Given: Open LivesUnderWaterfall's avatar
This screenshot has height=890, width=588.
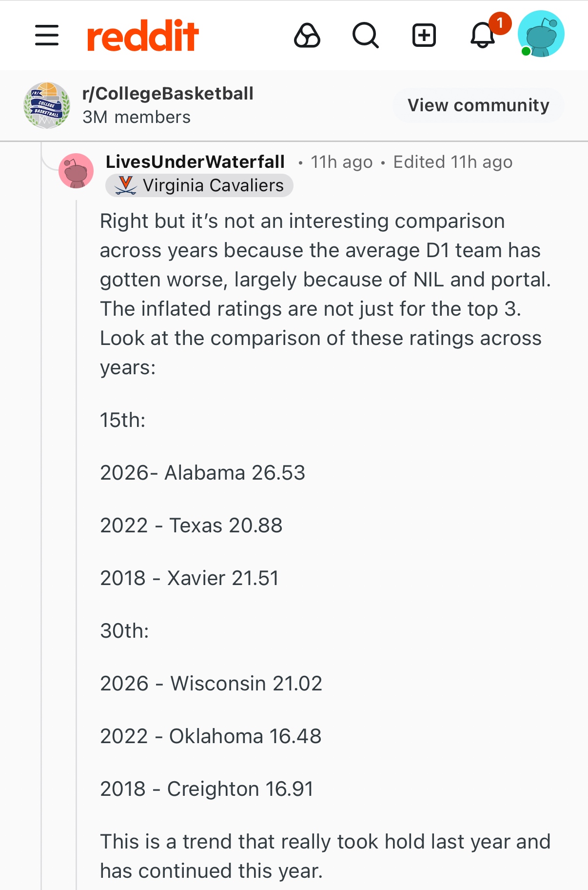Looking at the screenshot, I should point(76,171).
